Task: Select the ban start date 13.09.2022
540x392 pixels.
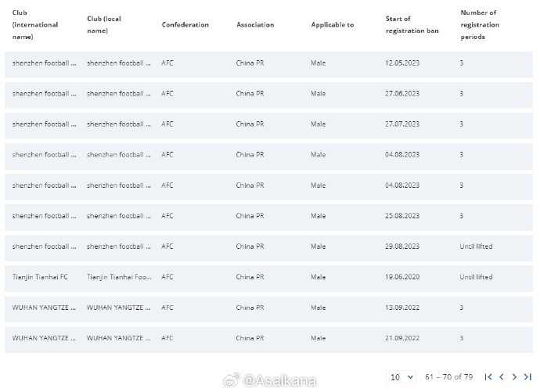Action: point(402,307)
